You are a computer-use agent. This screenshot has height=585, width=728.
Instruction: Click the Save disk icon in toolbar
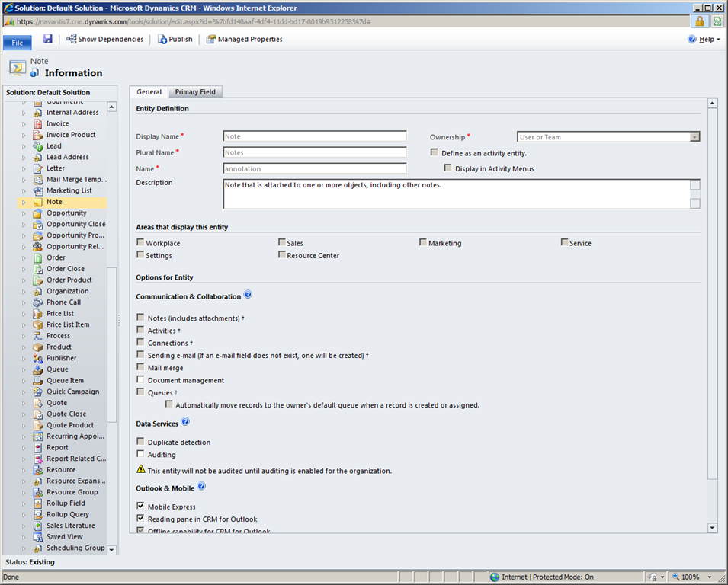(x=48, y=39)
